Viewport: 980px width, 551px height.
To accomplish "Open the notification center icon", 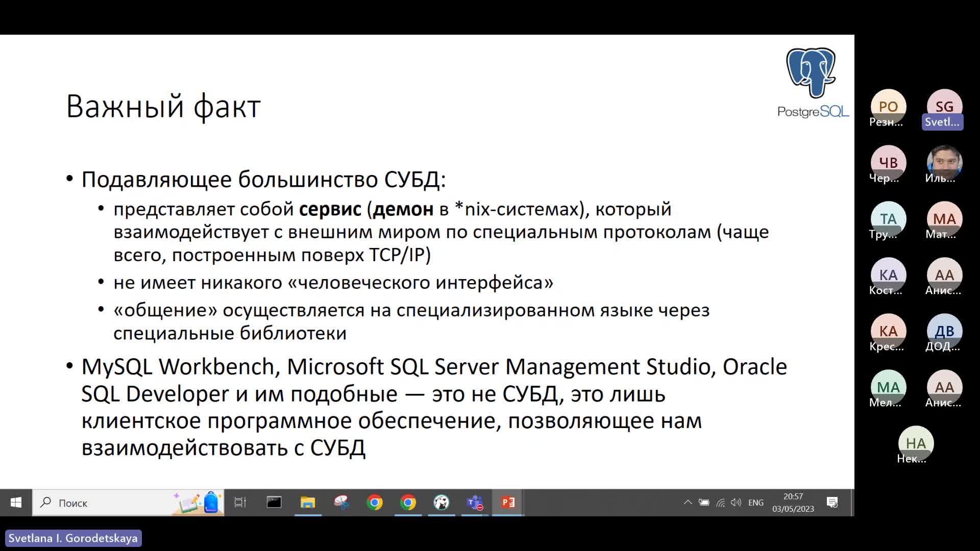I will (x=832, y=503).
